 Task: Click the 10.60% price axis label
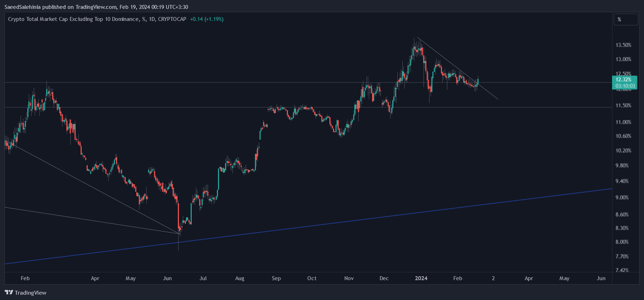point(623,136)
